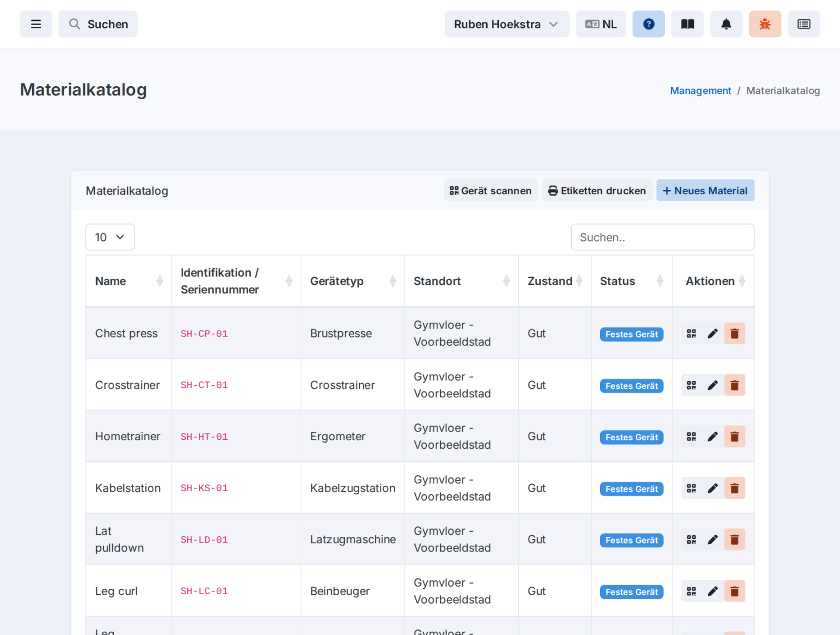Edit the Hometrainer row
This screenshot has height=635, width=840.
click(712, 437)
